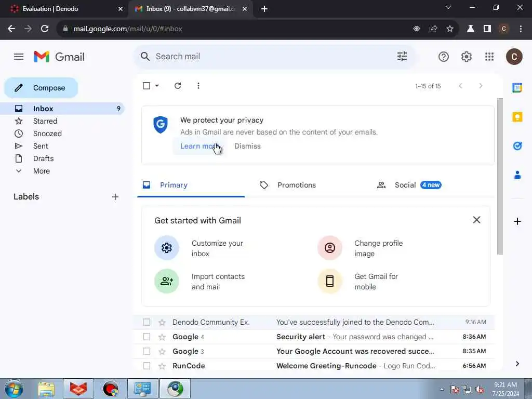Screen dimensions: 532x399
Task: Get add-ons plus icon in side panel
Action: pos(517,221)
